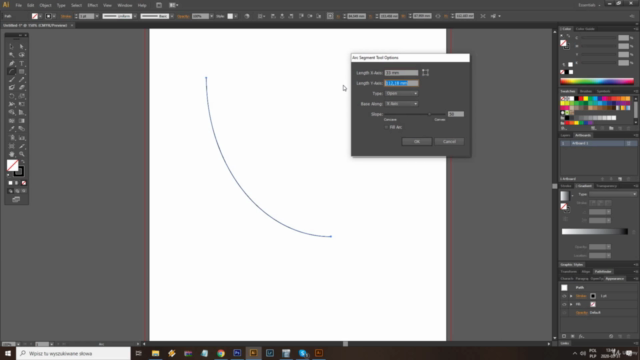Image resolution: width=640 pixels, height=360 pixels.
Task: Select the Blob Brush tool
Action: pos(11,88)
